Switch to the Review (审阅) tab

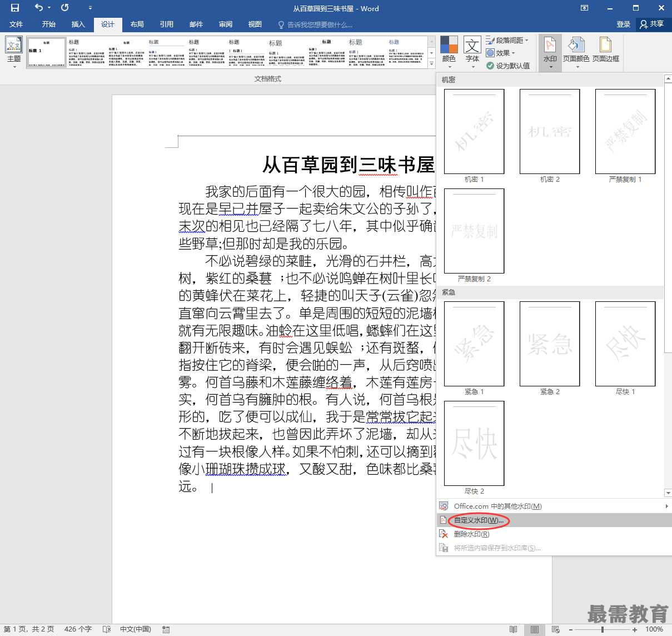tap(226, 24)
